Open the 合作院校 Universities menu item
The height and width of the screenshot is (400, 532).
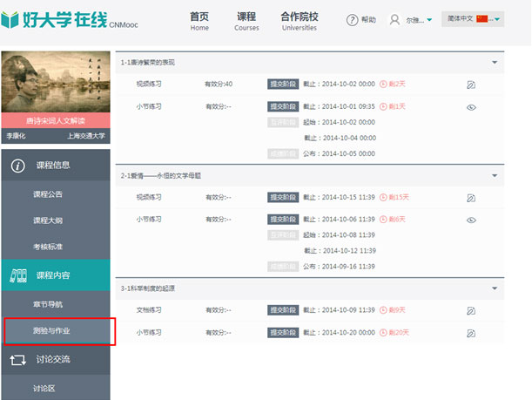coord(299,21)
